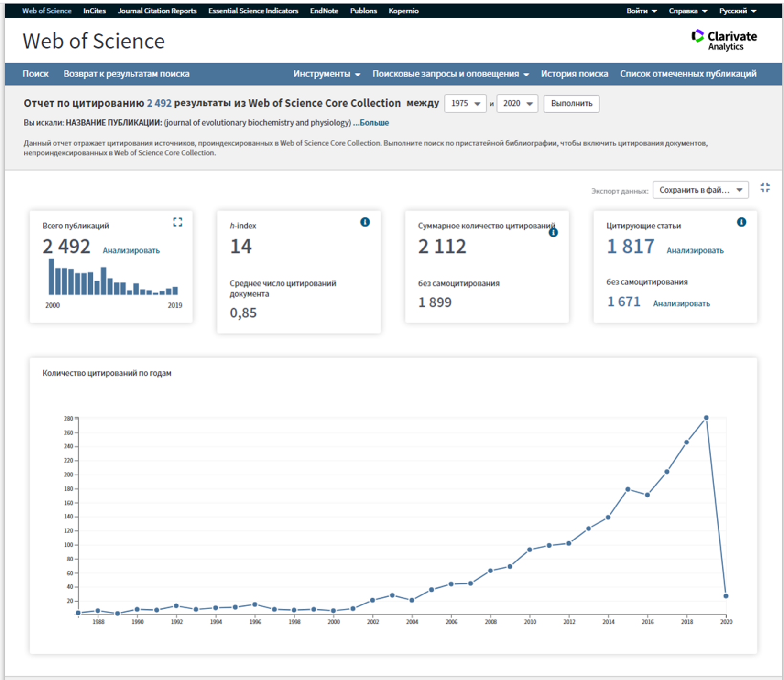Click the h-index value 14
This screenshot has width=784, height=680.
click(x=241, y=247)
